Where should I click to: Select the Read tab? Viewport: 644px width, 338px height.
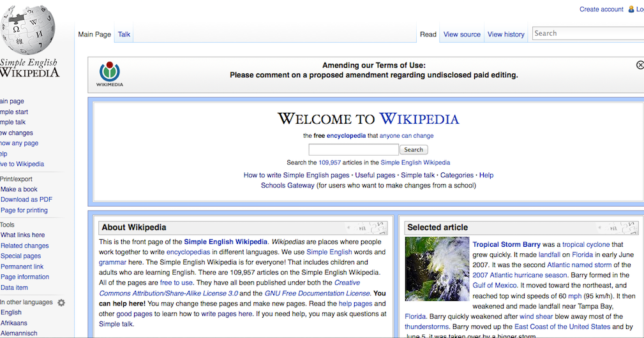click(428, 34)
